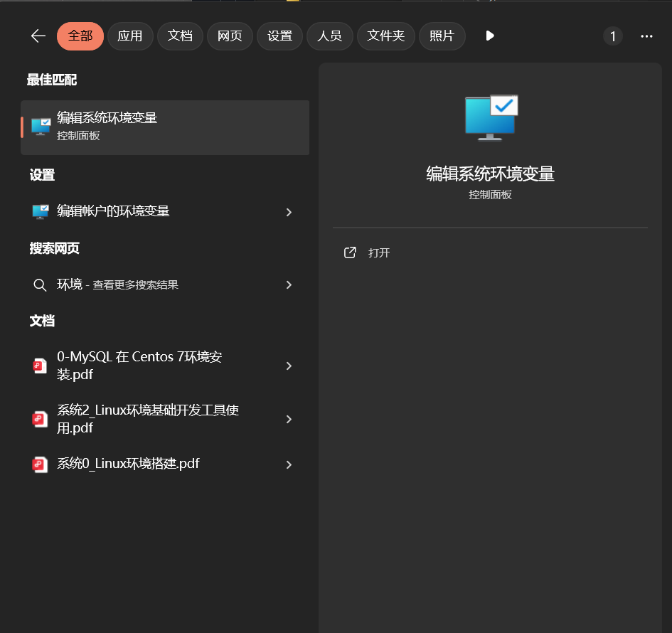The height and width of the screenshot is (633, 672).
Task: Open web search for 环境 - 查看更多搜索结果
Action: point(165,284)
